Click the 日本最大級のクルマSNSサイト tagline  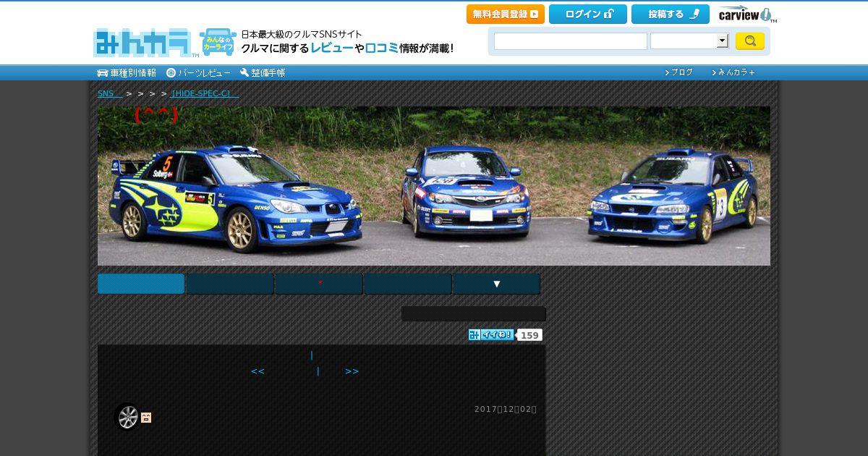pos(302,34)
